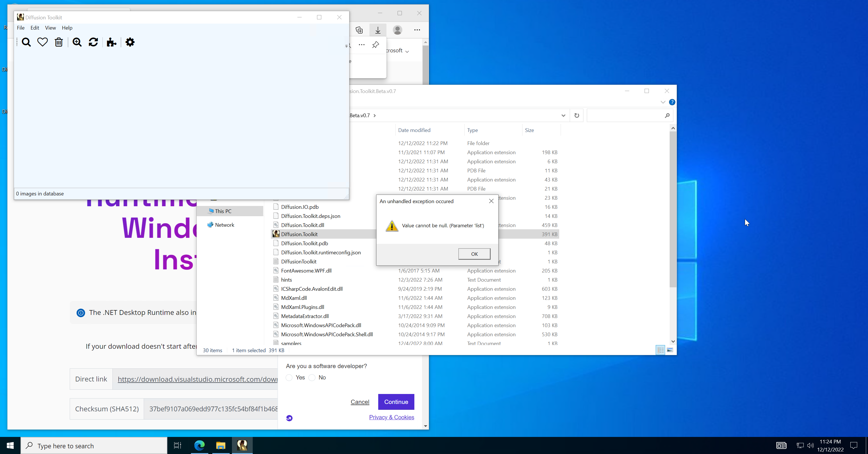
Task: Pin the Edge downloads flyout
Action: click(x=376, y=44)
